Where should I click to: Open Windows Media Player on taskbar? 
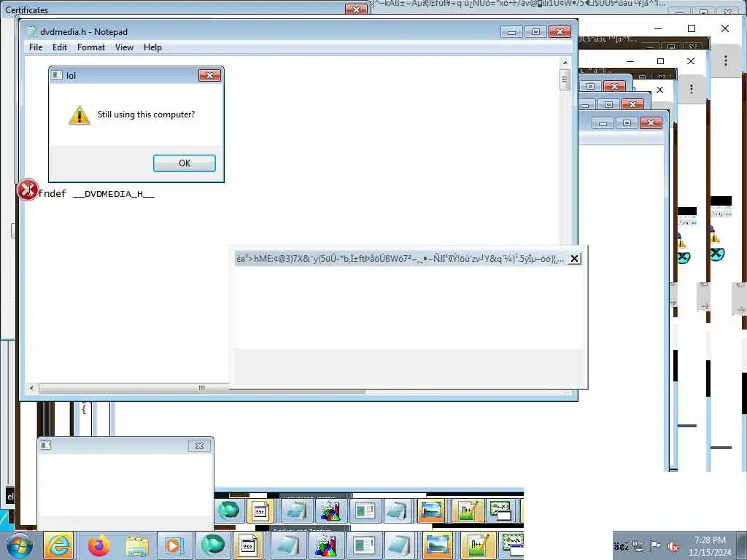pyautogui.click(x=174, y=545)
